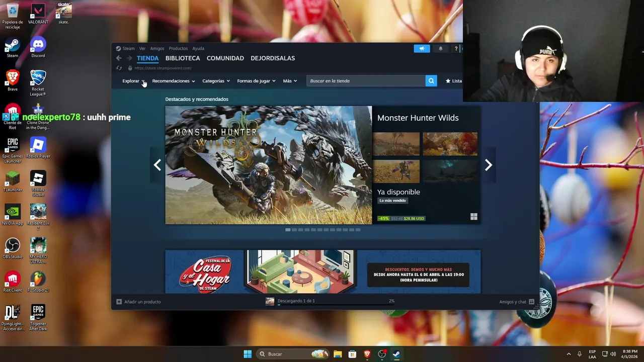This screenshot has width=644, height=362.
Task: Select the first carousel page indicator
Action: click(288, 230)
